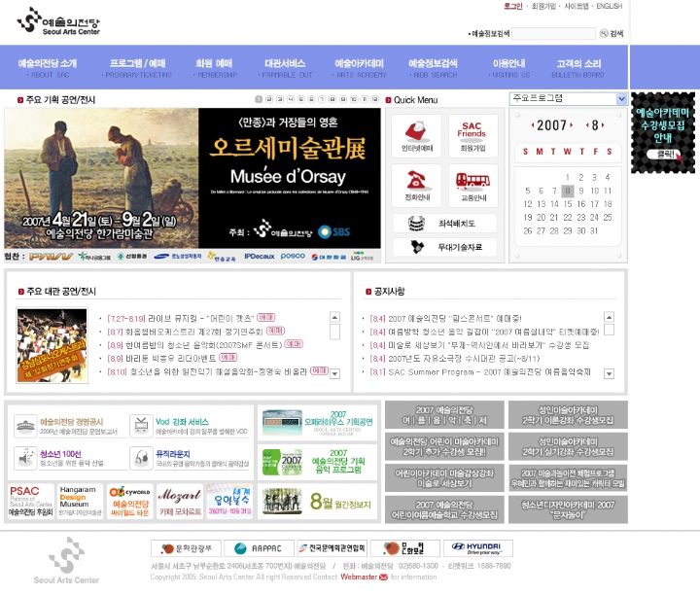Open the 고객의 소리 Bulletin Board menu
700x595 pixels.
click(578, 68)
